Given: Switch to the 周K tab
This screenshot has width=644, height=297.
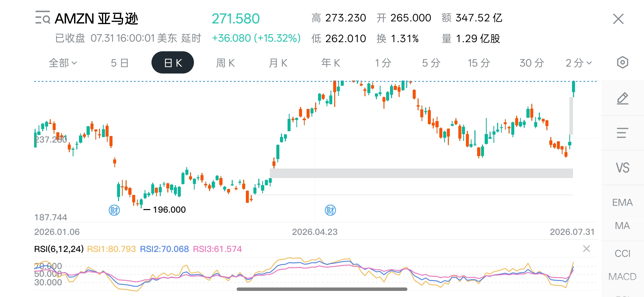Looking at the screenshot, I should [225, 63].
